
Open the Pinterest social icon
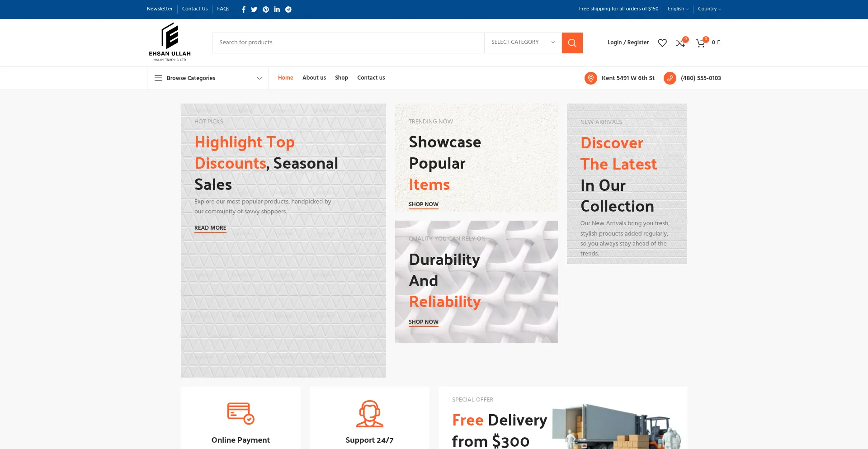click(x=266, y=9)
